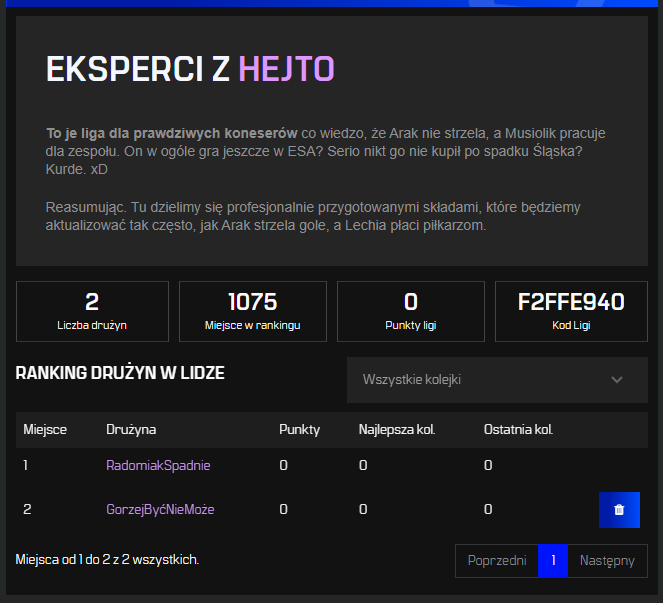This screenshot has width=663, height=603.
Task: Open the RadomiakSpadnie team link
Action: (158, 465)
